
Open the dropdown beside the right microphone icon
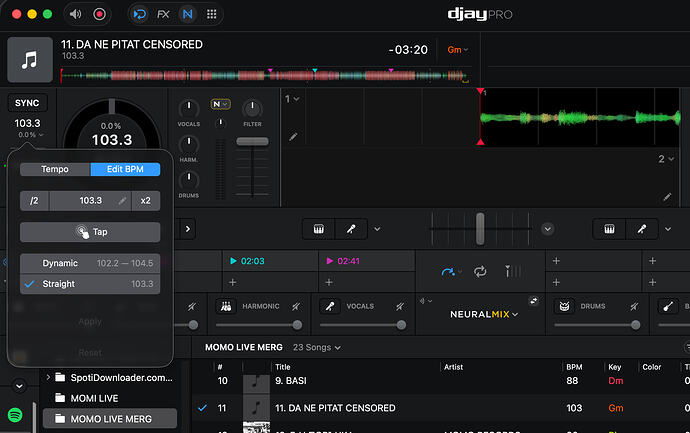[x=668, y=229]
